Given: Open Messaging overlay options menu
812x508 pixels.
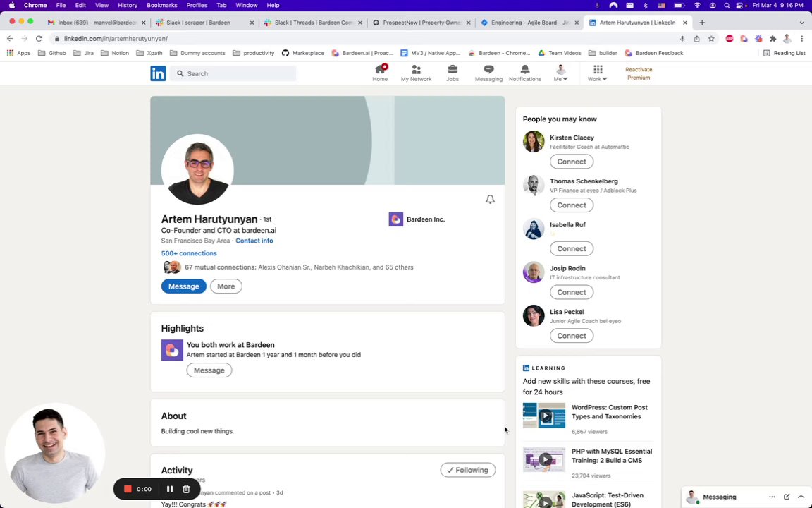Looking at the screenshot, I should coord(772,497).
